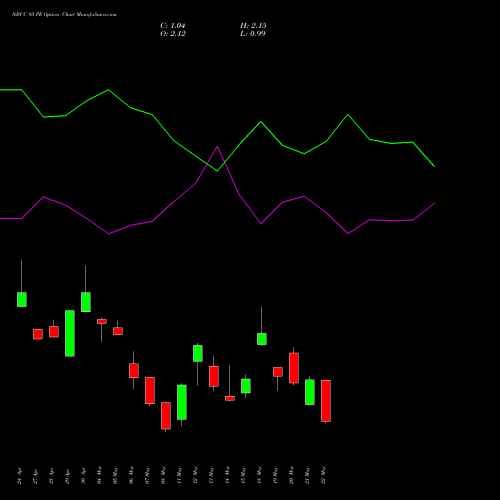
Task: Click the red candlestick for 07 May
Action: tap(150, 391)
